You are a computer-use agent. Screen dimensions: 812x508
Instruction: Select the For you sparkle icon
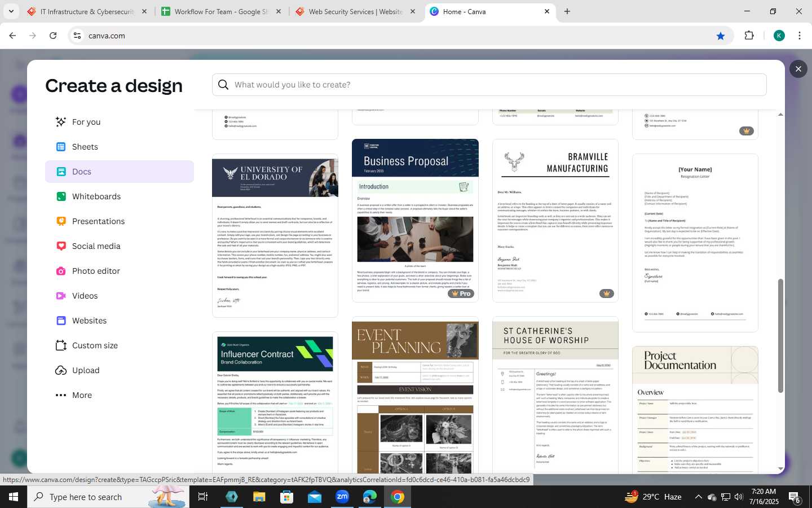coord(61,122)
